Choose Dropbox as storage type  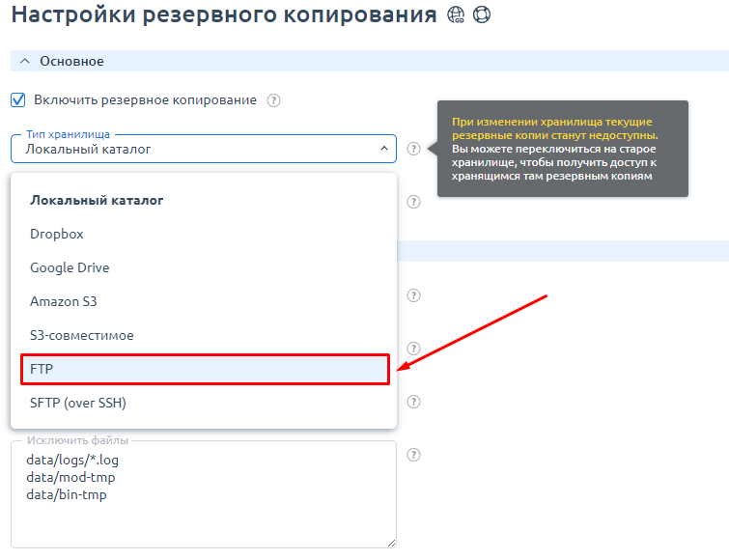pos(57,234)
